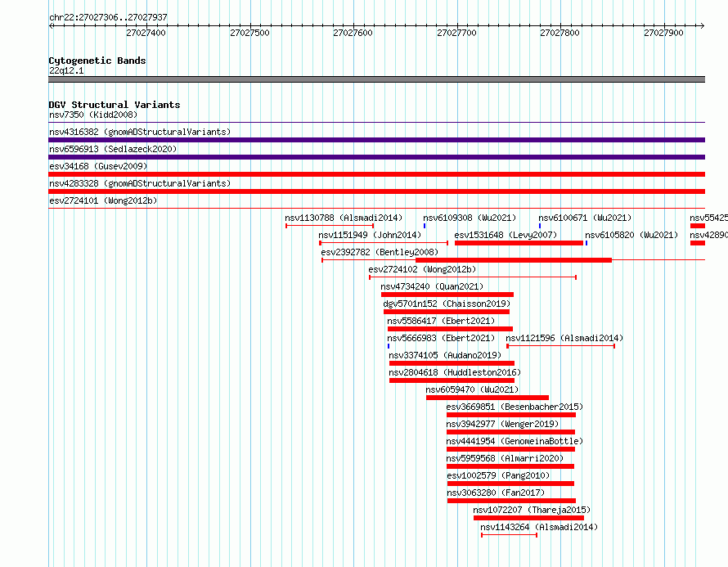Open the esv1531648 (Levy2007) label
728x567 pixels.
[506, 235]
